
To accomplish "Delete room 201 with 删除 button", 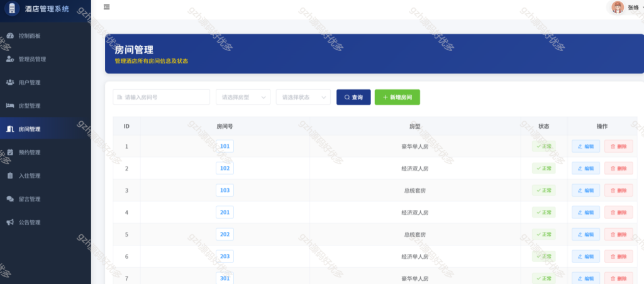I will click(619, 212).
